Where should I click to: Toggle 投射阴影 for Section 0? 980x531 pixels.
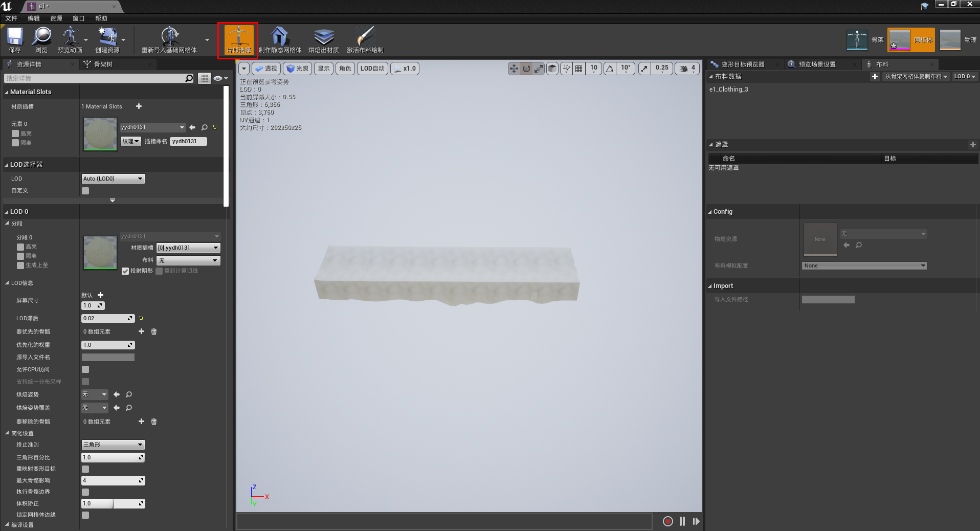coord(125,271)
